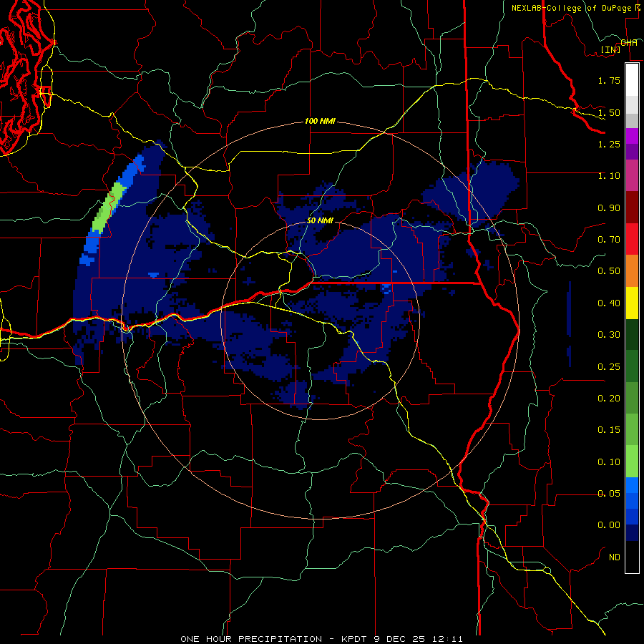Click the [IN] units label above the legend
Viewport: 644px width, 644px height.
[611, 49]
